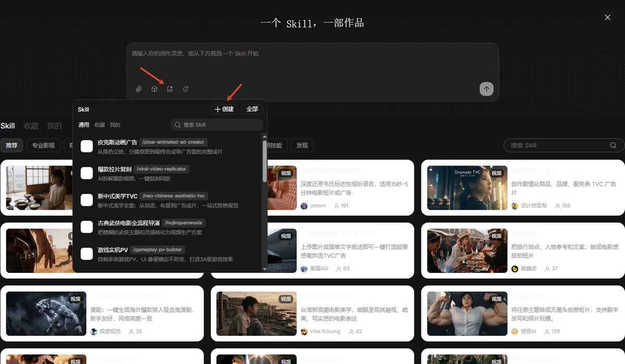Open the muscular woman card thumbnail
The image size is (625, 364).
(467, 313)
